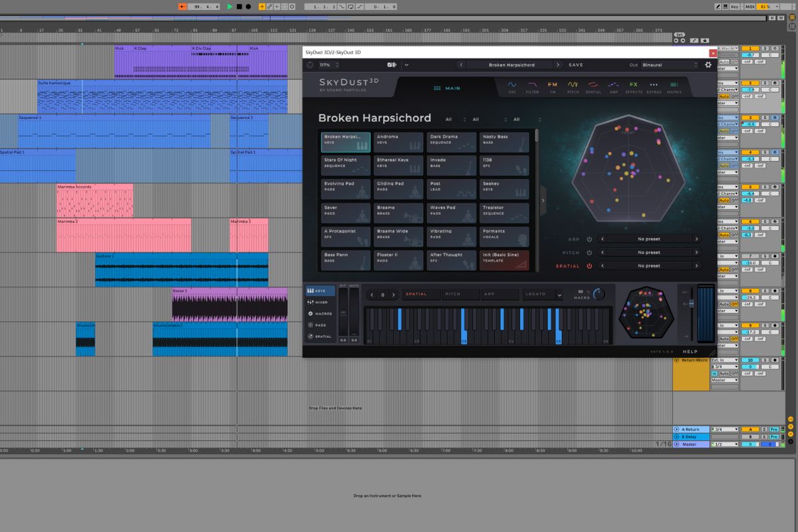Select the MACROS view in SkyDust

320,314
